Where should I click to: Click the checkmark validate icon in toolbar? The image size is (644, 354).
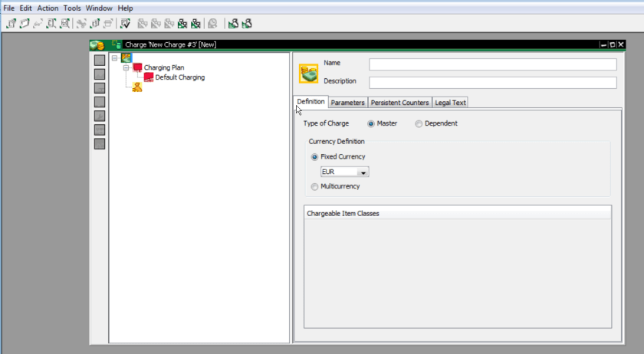125,24
